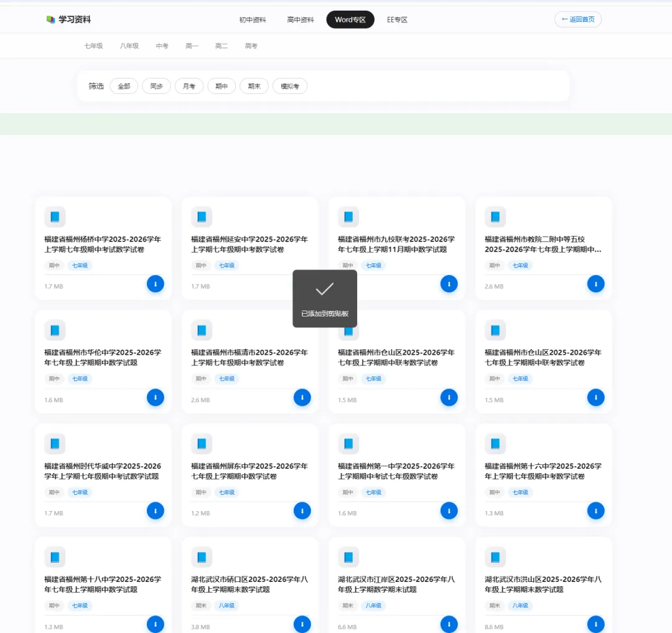Switch to the EE专区 tab

[397, 20]
